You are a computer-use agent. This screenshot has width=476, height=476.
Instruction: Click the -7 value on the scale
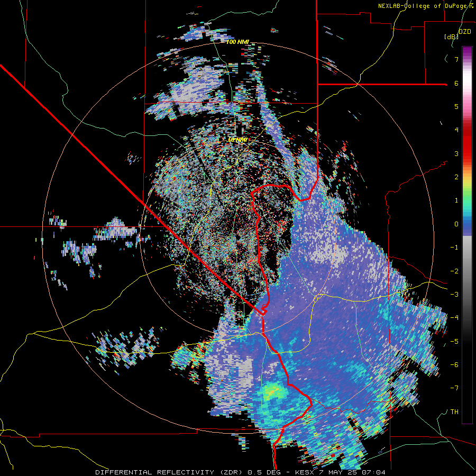point(454,388)
